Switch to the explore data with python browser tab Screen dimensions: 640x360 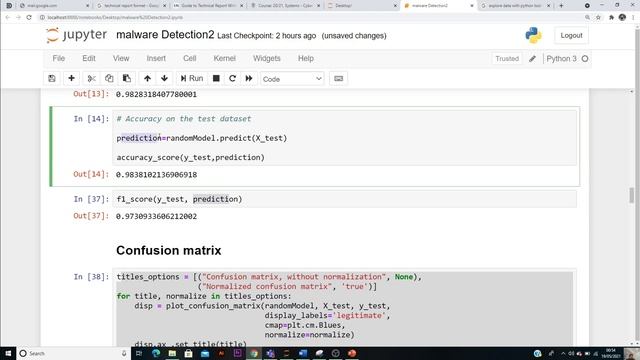515,6
